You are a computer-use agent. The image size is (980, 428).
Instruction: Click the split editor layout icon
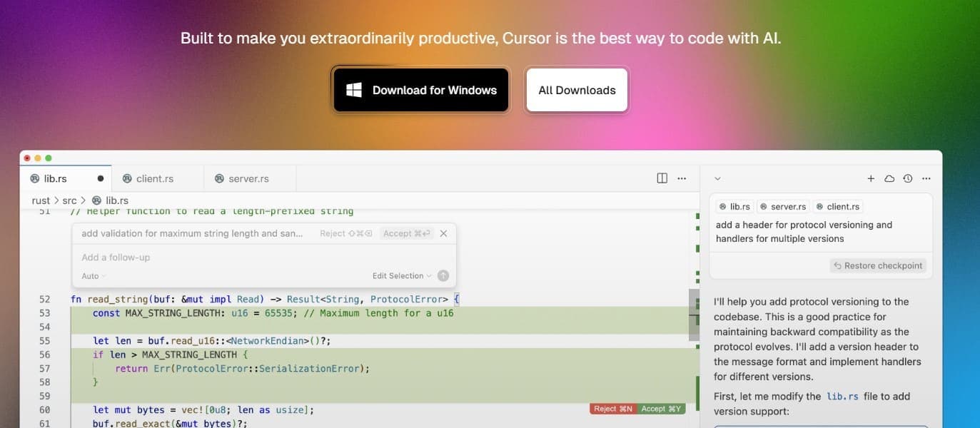coord(662,178)
